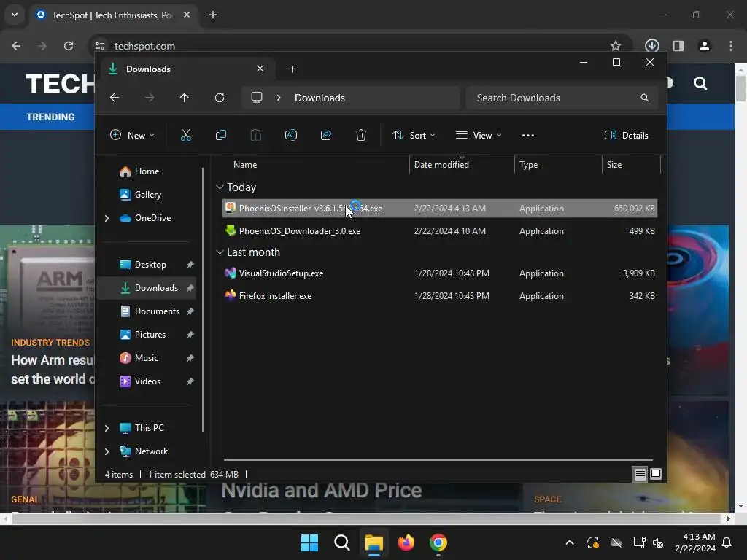Image resolution: width=747 pixels, height=560 pixels.
Task: Expand Network in navigation pane
Action: [x=107, y=451]
